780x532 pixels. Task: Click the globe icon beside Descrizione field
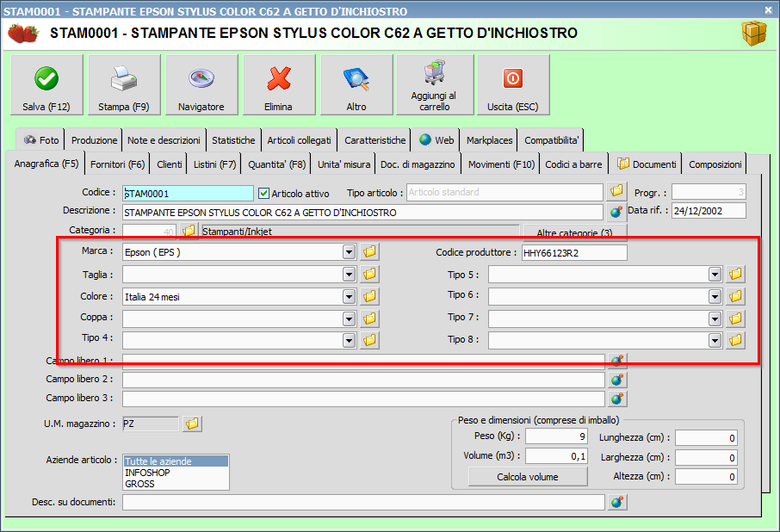616,212
